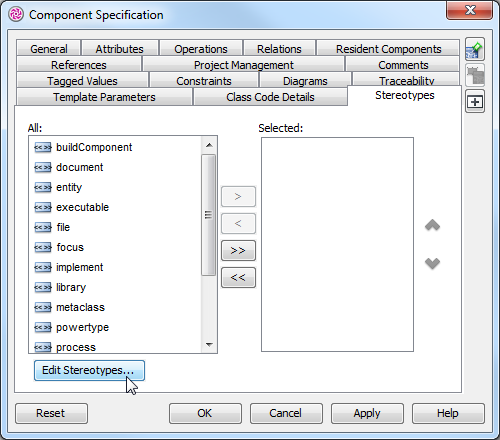
Task: Click the Apply button
Action: click(367, 413)
